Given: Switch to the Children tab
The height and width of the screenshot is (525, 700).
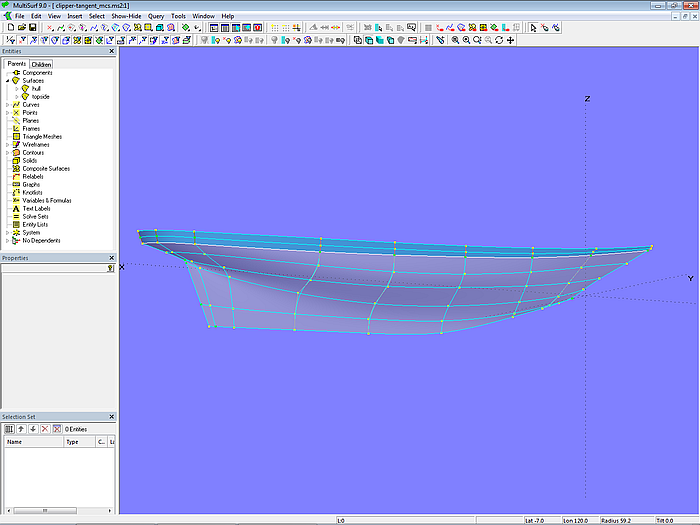Looking at the screenshot, I should tap(41, 64).
